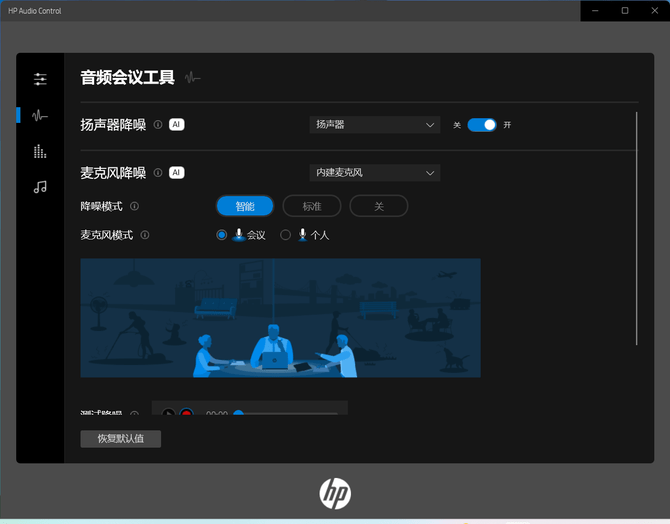
Task: Click the HP logo at the bottom
Action: pyautogui.click(x=335, y=493)
